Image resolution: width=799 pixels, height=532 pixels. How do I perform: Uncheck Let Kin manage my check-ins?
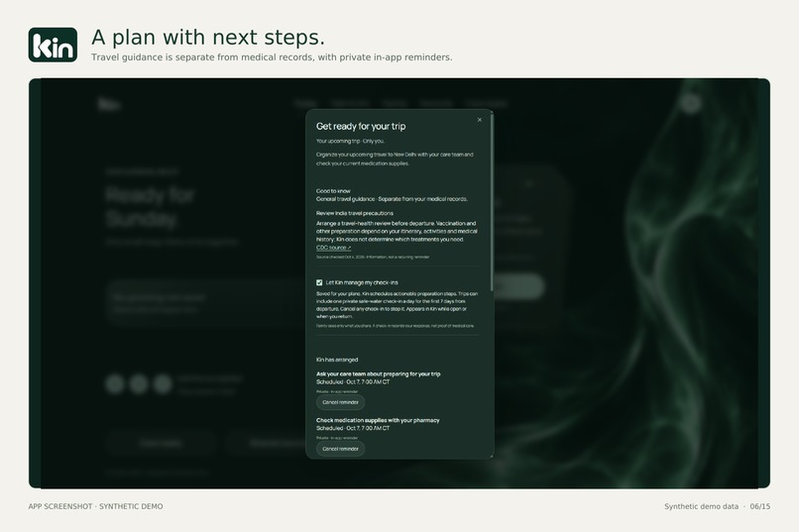[x=319, y=282]
